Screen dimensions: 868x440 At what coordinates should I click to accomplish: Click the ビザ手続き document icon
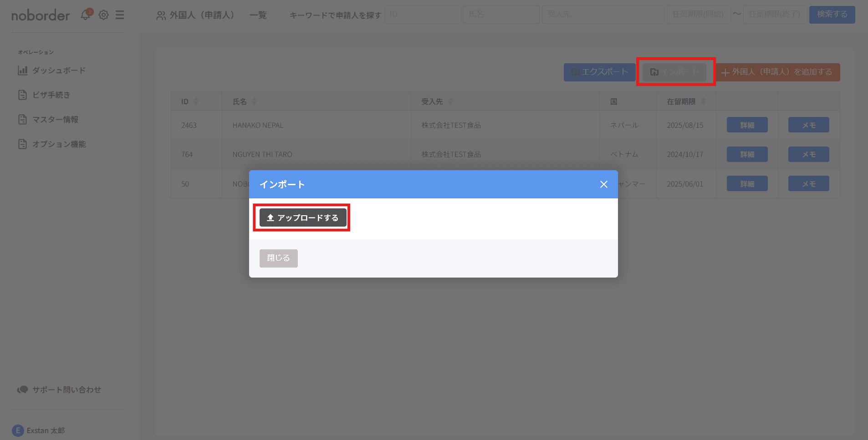[x=22, y=95]
